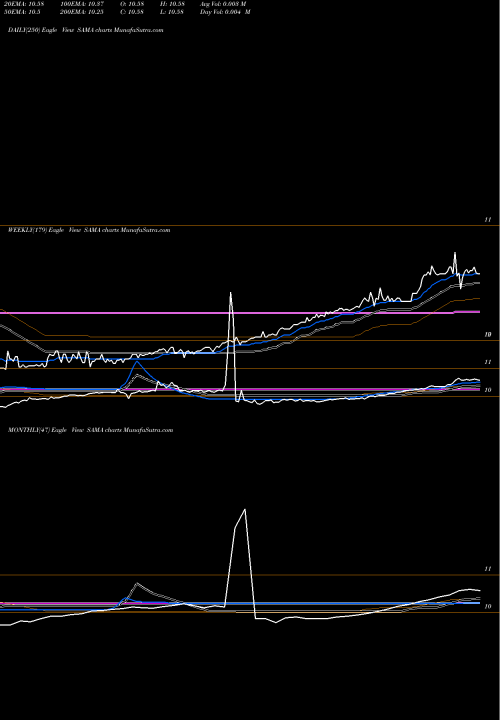500x720 pixels.
Task: Click the 20EMA value in the header
Action: [x=23, y=4]
